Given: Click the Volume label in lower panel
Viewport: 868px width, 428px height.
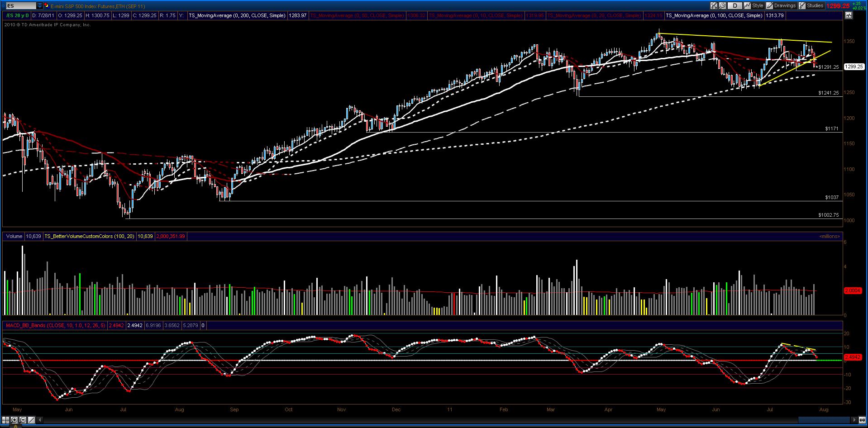Looking at the screenshot, I should tap(14, 236).
